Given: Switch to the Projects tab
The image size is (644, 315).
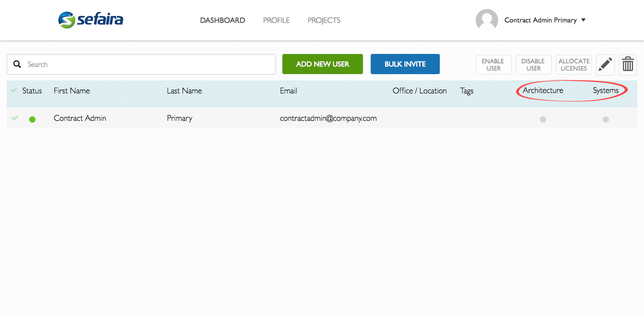Looking at the screenshot, I should 324,20.
